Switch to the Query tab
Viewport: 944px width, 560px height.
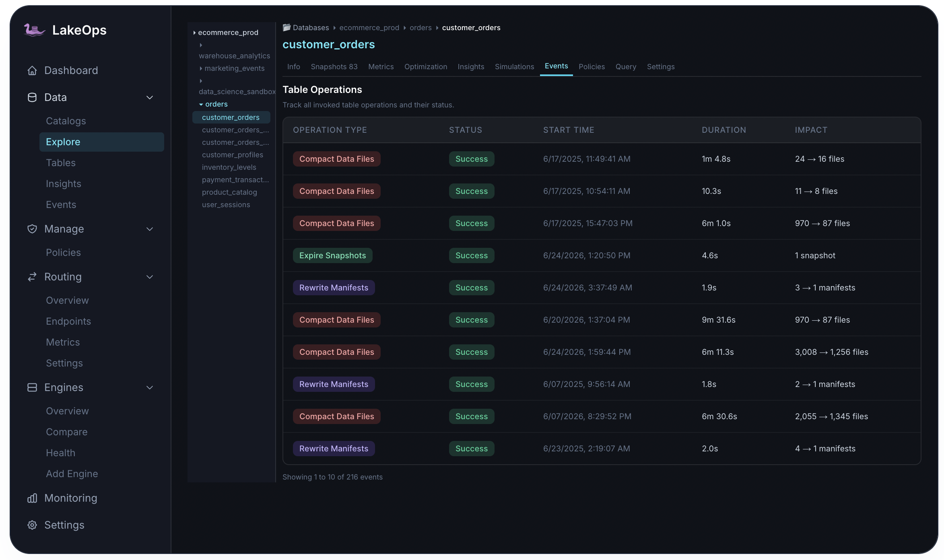point(626,67)
